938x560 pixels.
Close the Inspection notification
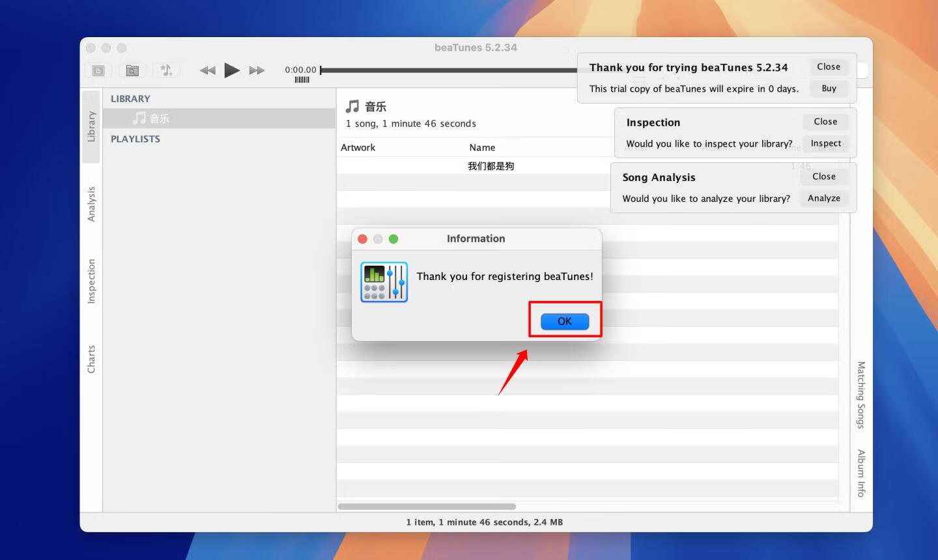(825, 122)
